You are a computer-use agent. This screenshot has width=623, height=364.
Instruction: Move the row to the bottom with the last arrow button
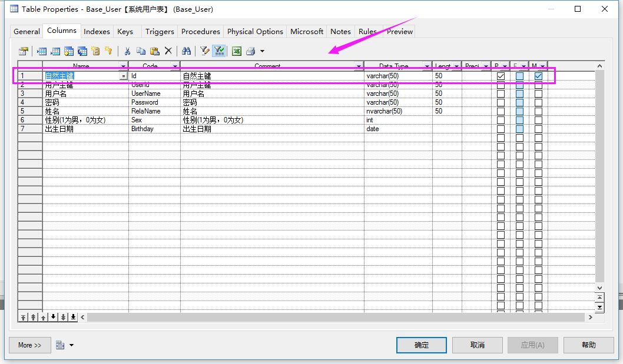pos(73,317)
